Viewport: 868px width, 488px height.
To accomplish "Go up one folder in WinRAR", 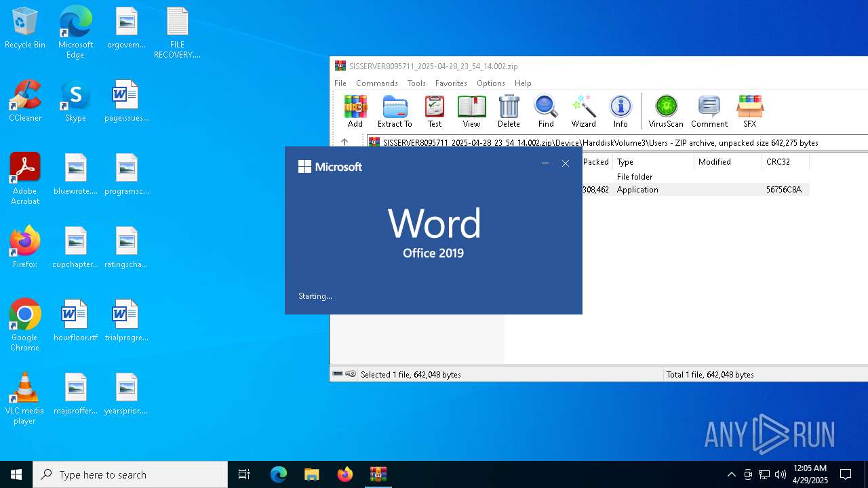I will 344,142.
